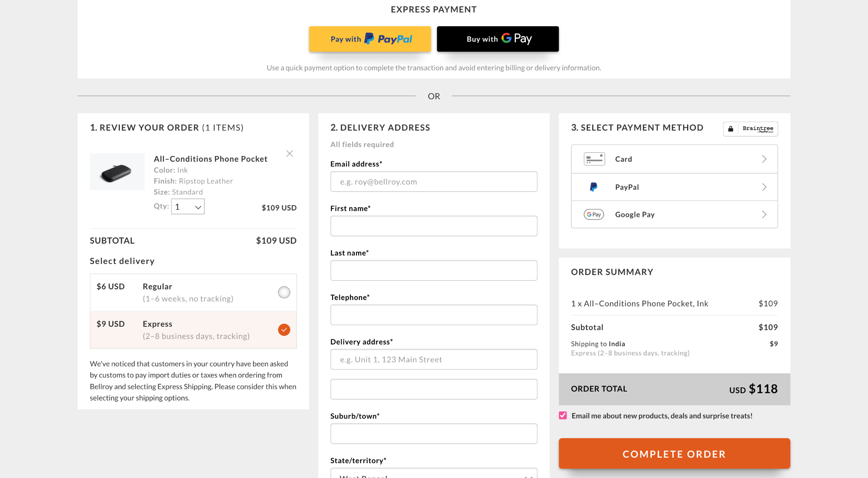Screen dimensions: 868x478
Task: Click the item price '$109 USD' beside quantity
Action: 279,208
